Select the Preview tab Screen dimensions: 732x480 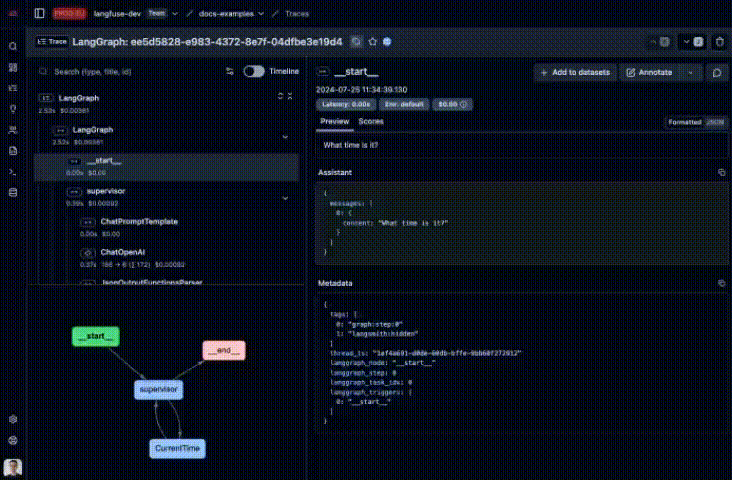334,121
